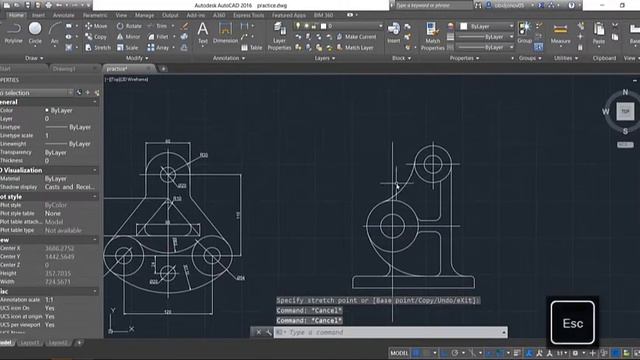Activate the Array command
Screen dimensions: 640x360
tap(158, 48)
